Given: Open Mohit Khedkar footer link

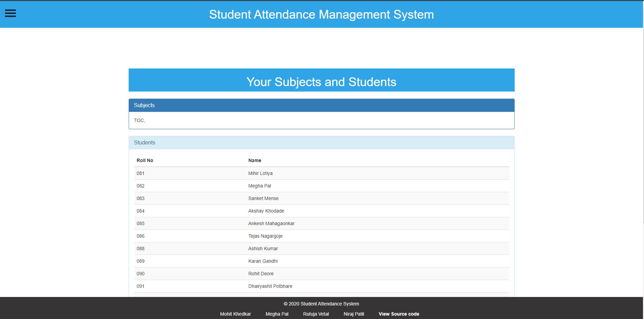Looking at the screenshot, I should [235, 314].
